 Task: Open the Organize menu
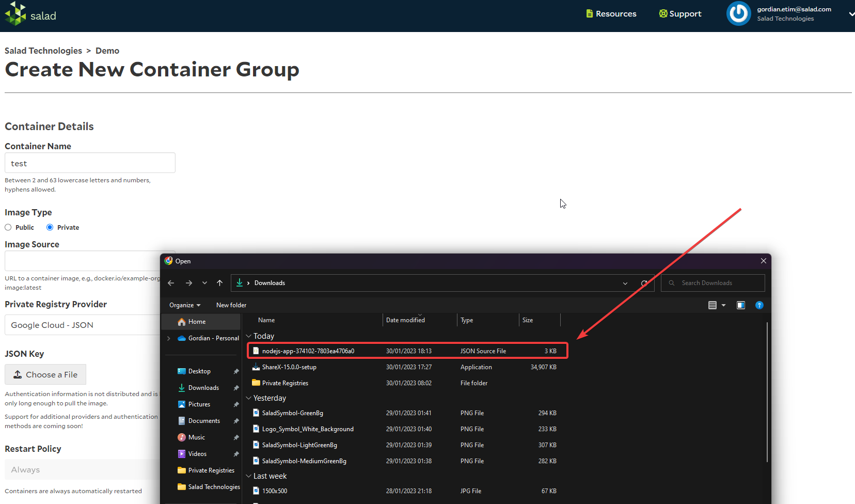(x=185, y=305)
